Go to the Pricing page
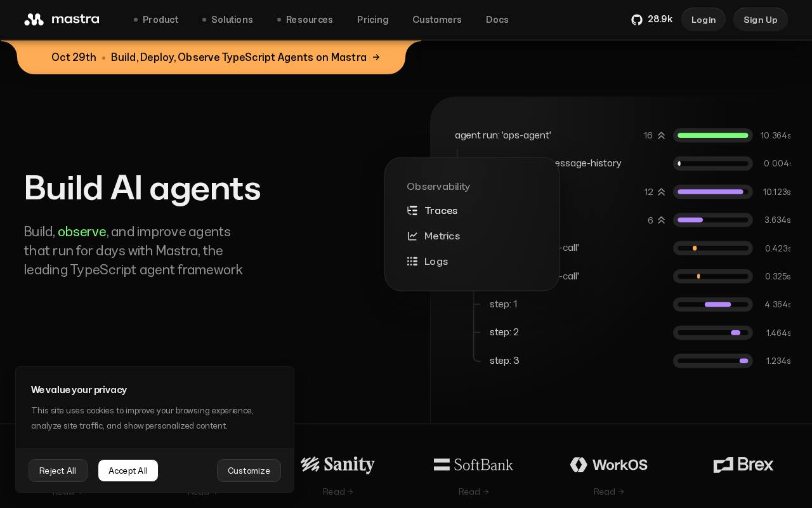 372,20
